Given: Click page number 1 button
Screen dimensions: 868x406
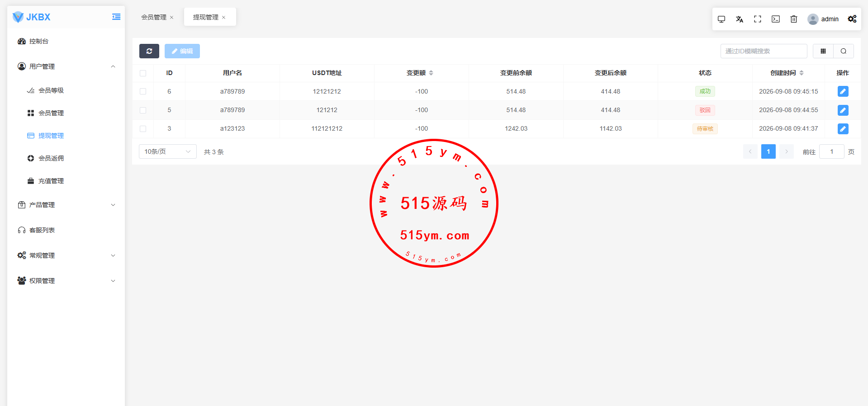Looking at the screenshot, I should tap(768, 151).
